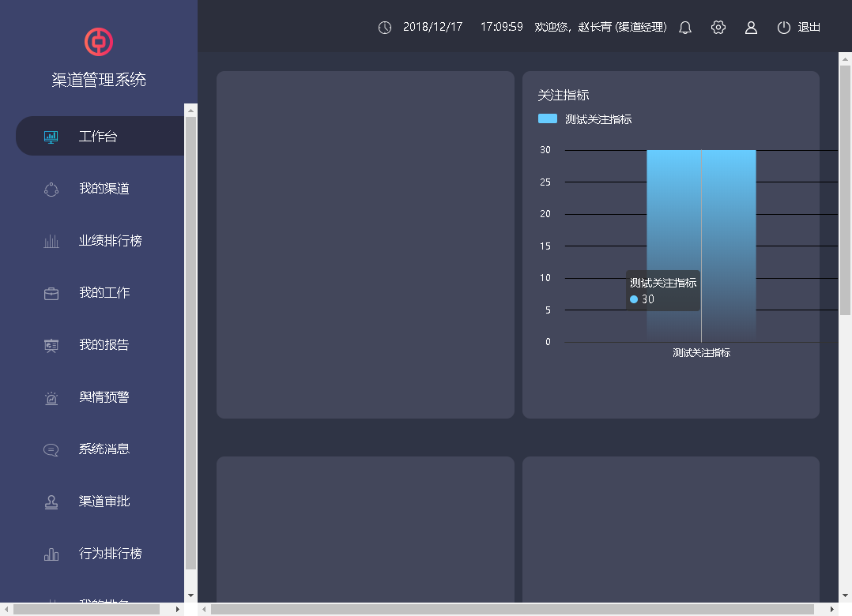The height and width of the screenshot is (616, 852).
Task: Click the welcome text 赵长青 (渠道经理)
Action: 622,27
